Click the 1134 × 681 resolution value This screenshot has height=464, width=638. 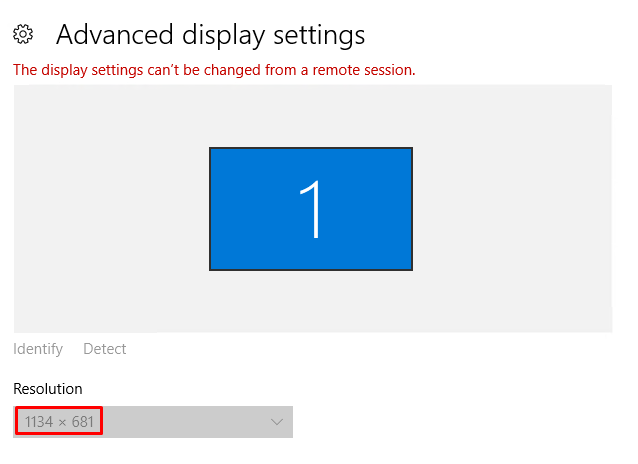60,422
